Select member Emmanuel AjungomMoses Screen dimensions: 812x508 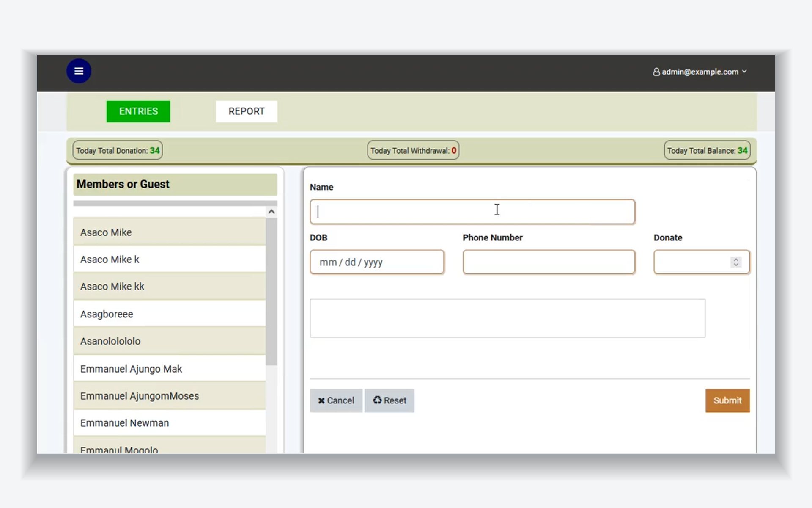point(170,396)
